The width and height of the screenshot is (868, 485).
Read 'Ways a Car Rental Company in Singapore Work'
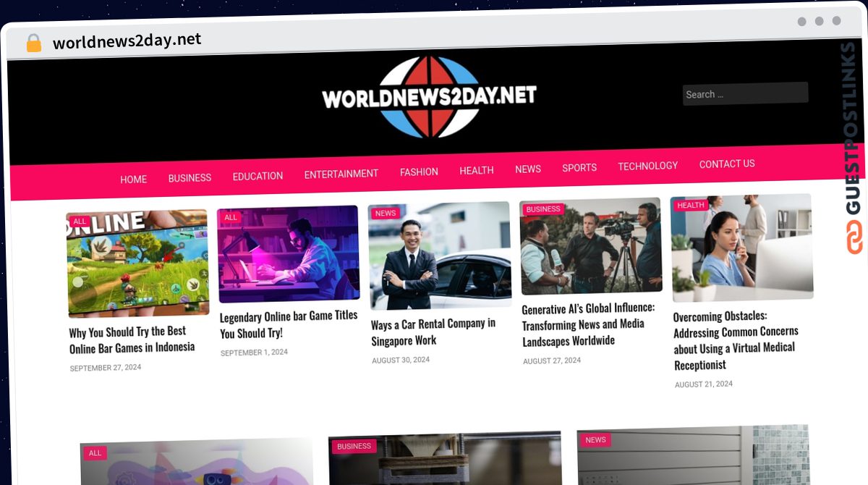[433, 332]
